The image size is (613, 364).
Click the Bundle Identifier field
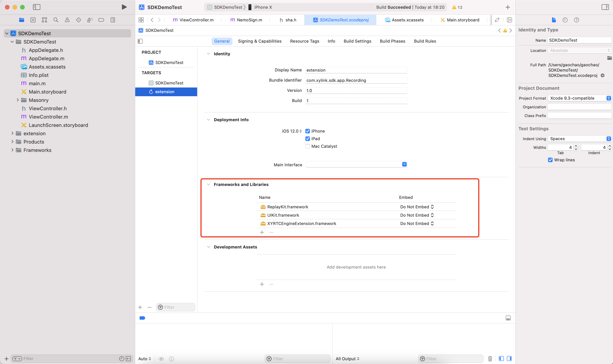356,80
